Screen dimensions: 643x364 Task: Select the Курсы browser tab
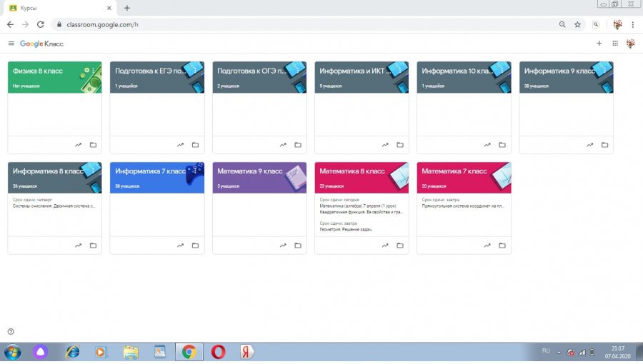[x=57, y=8]
